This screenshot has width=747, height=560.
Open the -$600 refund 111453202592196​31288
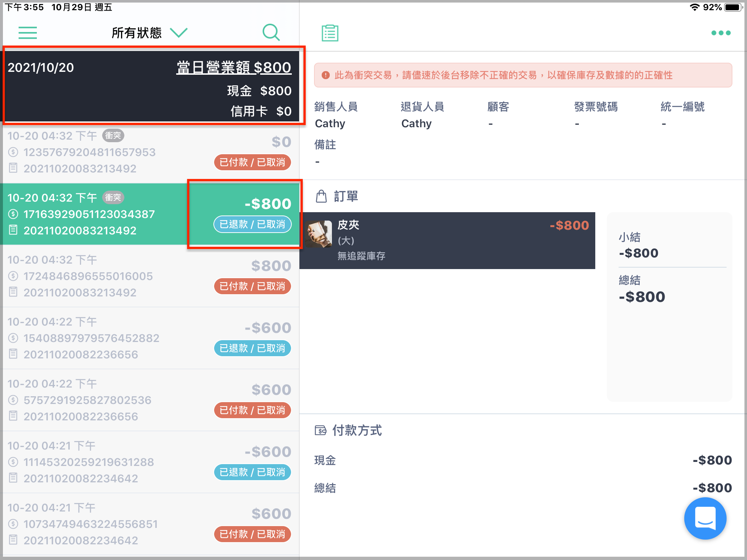tap(150, 462)
